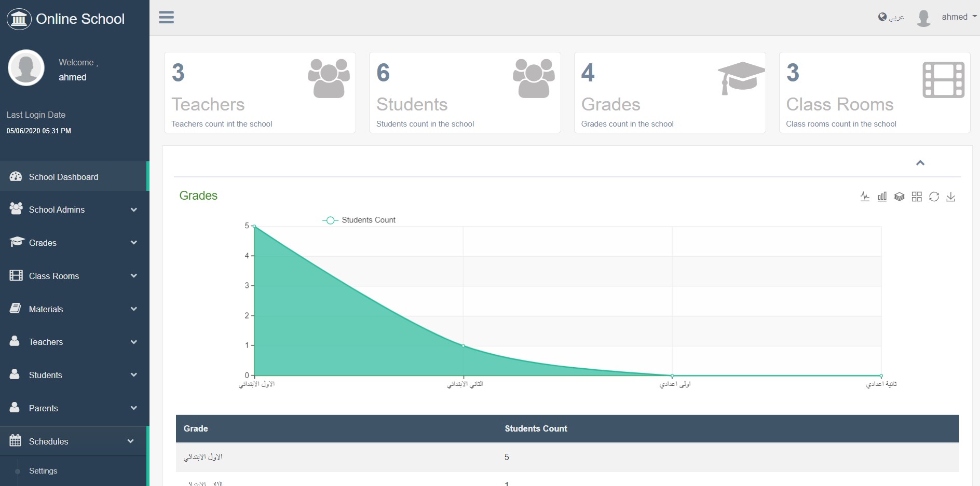Click the globe language icon

point(882,17)
